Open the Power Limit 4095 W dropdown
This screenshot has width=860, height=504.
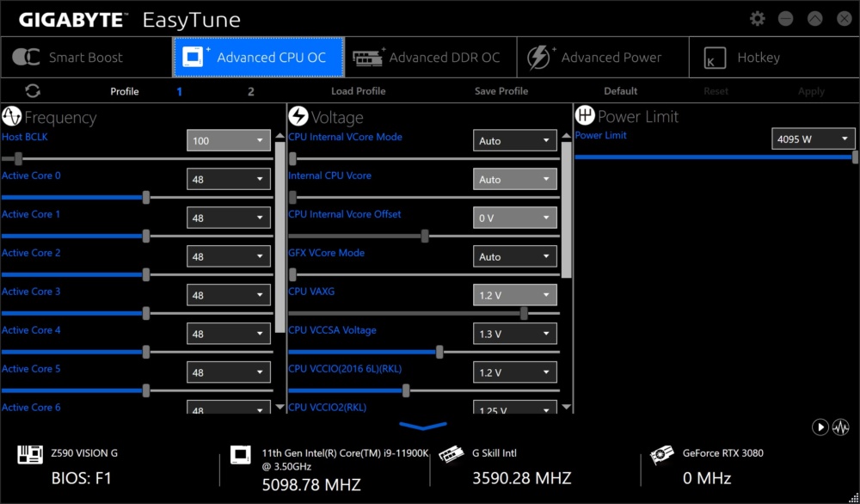pyautogui.click(x=813, y=138)
